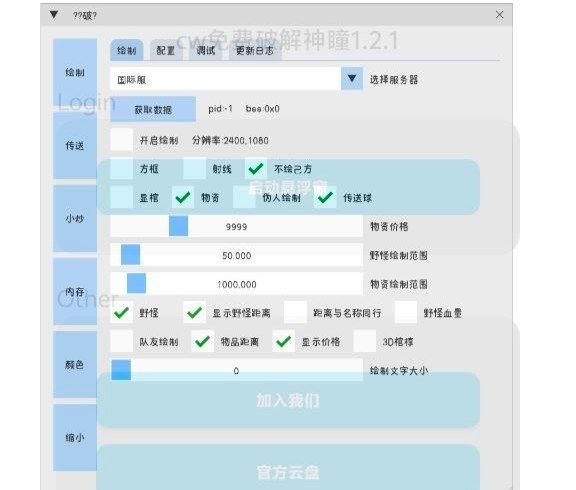Expand the server list dropdown arrow
This screenshot has height=490, width=576.
pyautogui.click(x=352, y=79)
